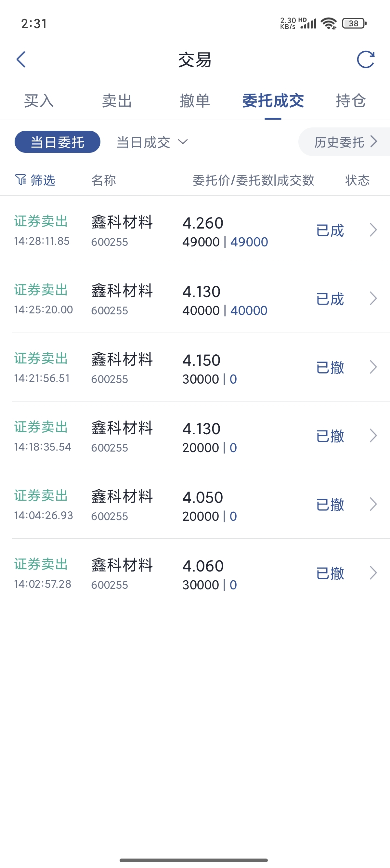
Task: Tap the battery indicator icon
Action: tap(354, 24)
